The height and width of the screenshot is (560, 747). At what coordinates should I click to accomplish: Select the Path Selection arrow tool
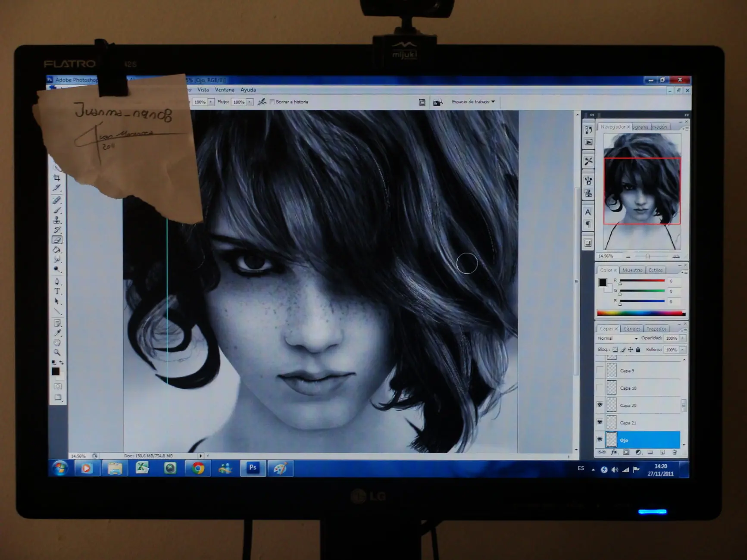click(57, 301)
